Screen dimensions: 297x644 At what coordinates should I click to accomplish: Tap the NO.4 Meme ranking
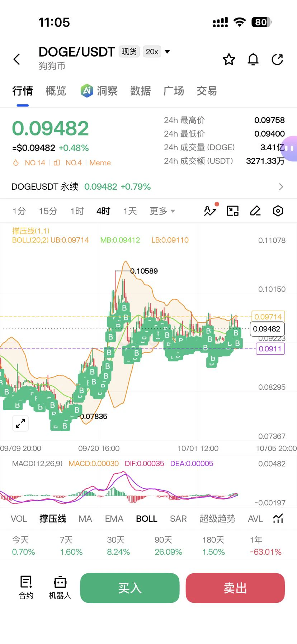(82, 163)
